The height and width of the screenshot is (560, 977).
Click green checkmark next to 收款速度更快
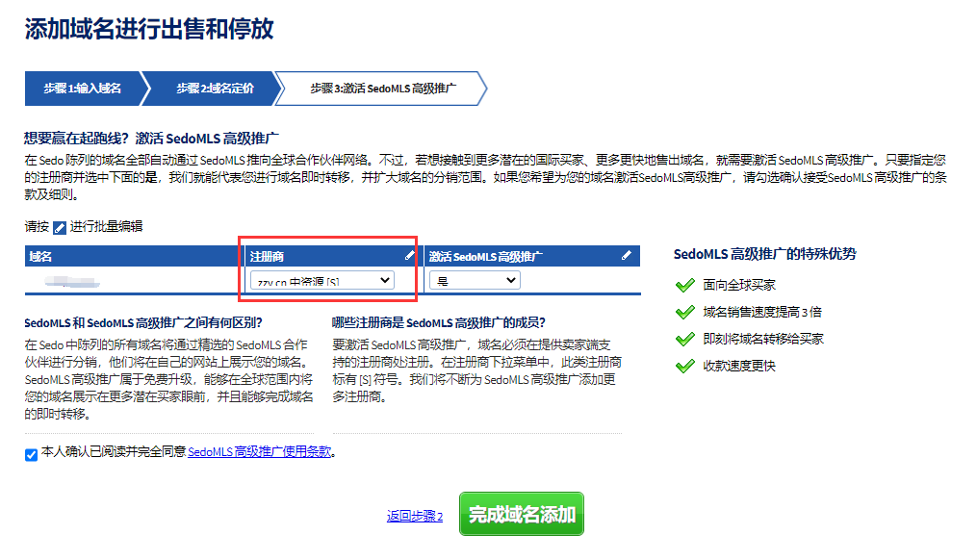point(684,367)
